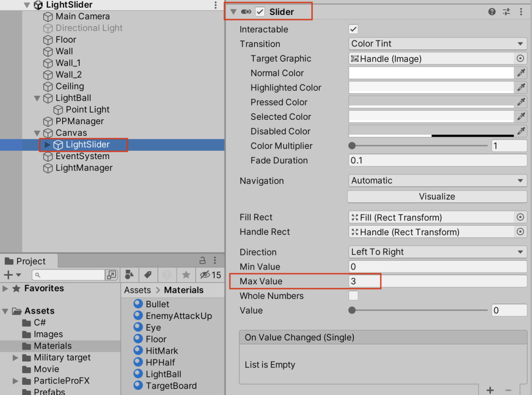Viewport: 532px width, 395px height.
Task: Open the Slider component help documentation
Action: [x=491, y=11]
